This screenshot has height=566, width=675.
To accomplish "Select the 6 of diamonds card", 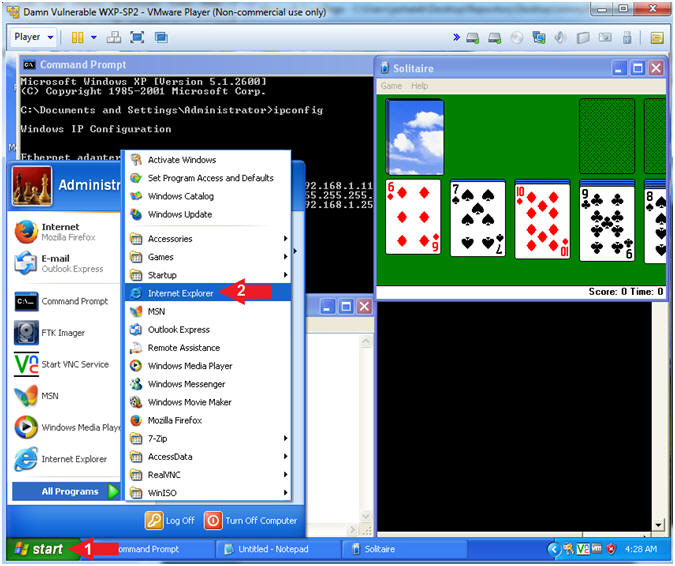I will [413, 217].
